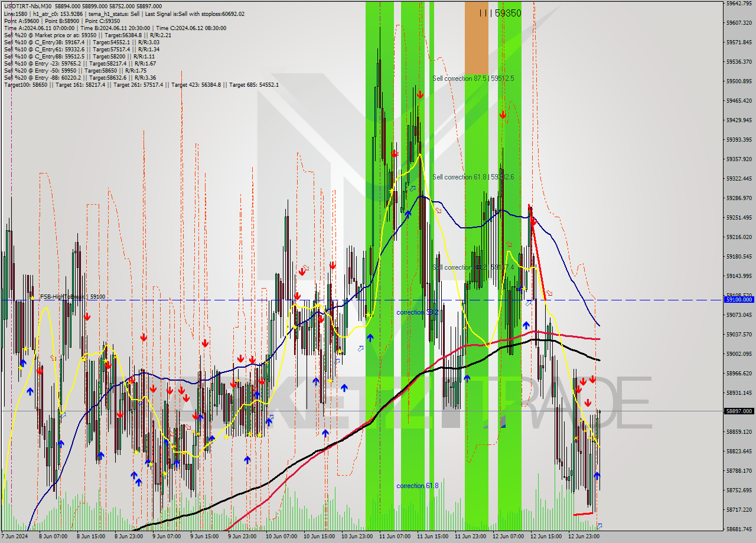
Task: Click the '12 Jun 15:00' time axis label
Action: tap(546, 537)
